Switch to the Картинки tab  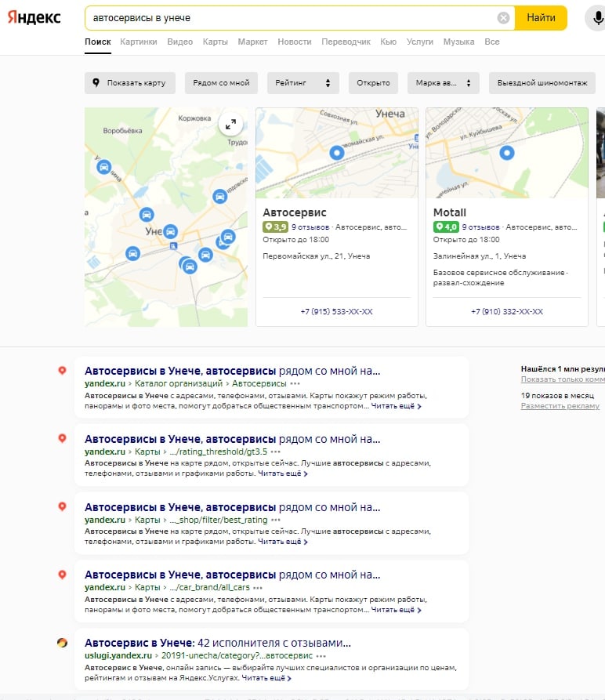(138, 42)
